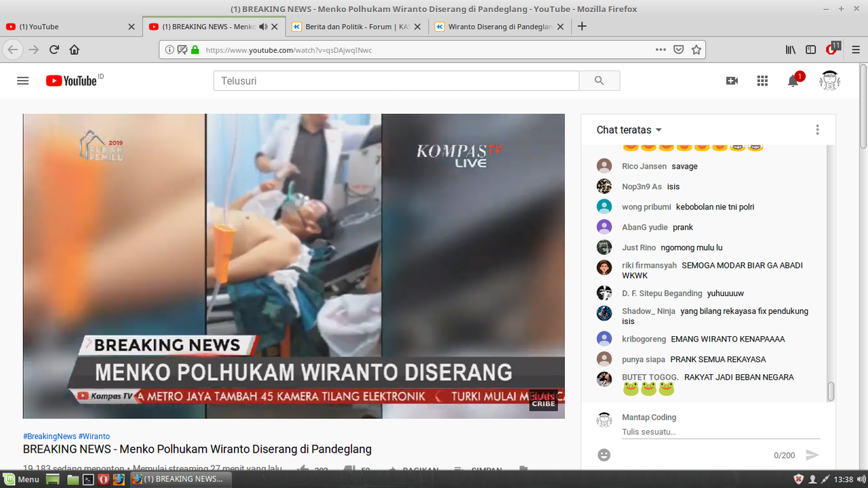This screenshot has height=488, width=868.
Task: Mute tab audio via the tab speaker icon
Action: (x=263, y=26)
